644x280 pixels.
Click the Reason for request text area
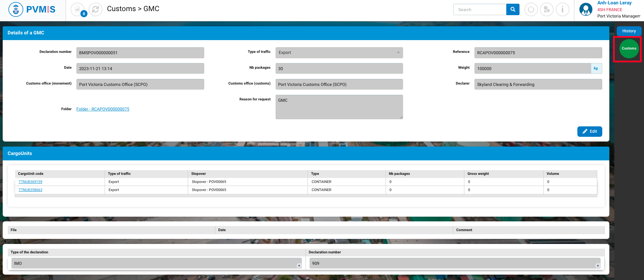pyautogui.click(x=339, y=107)
